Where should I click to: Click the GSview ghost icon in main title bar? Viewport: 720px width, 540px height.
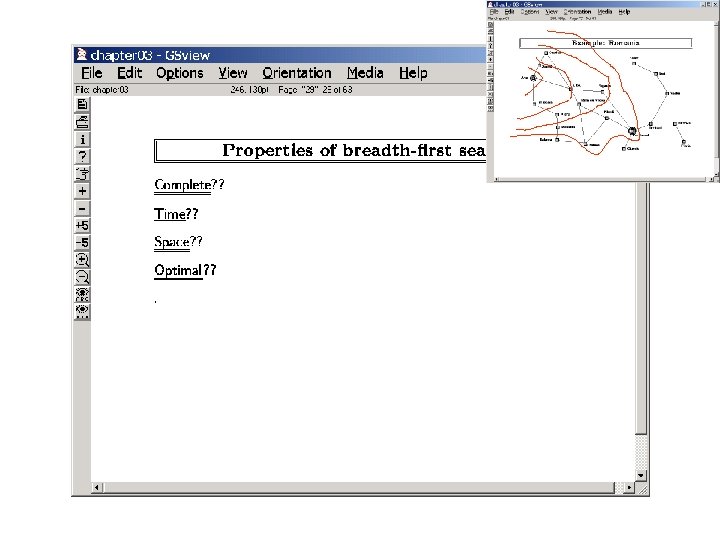[82, 55]
